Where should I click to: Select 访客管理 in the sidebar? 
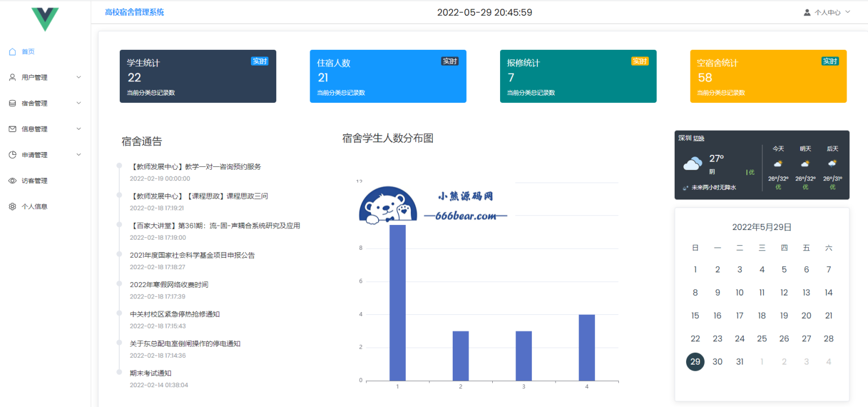click(x=35, y=180)
